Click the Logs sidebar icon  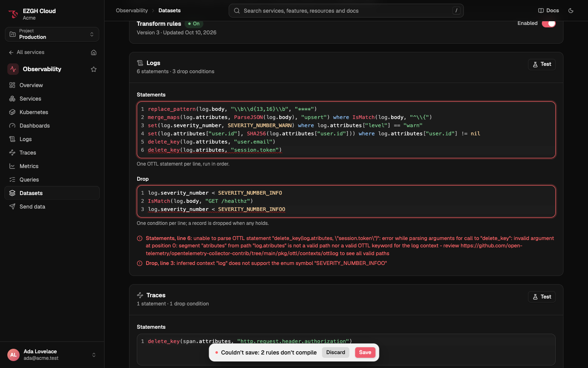coord(12,139)
